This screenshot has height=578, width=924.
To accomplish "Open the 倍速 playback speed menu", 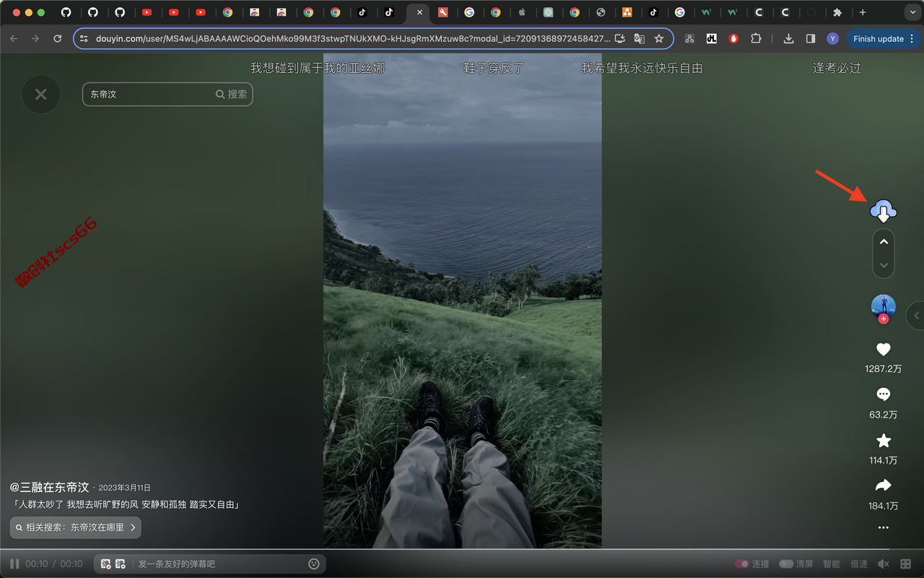I will tap(859, 564).
